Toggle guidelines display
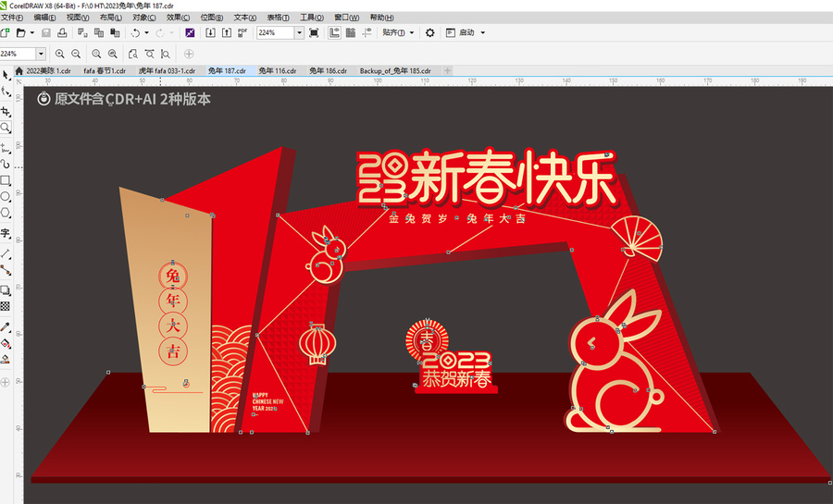The image size is (833, 504). tap(367, 33)
